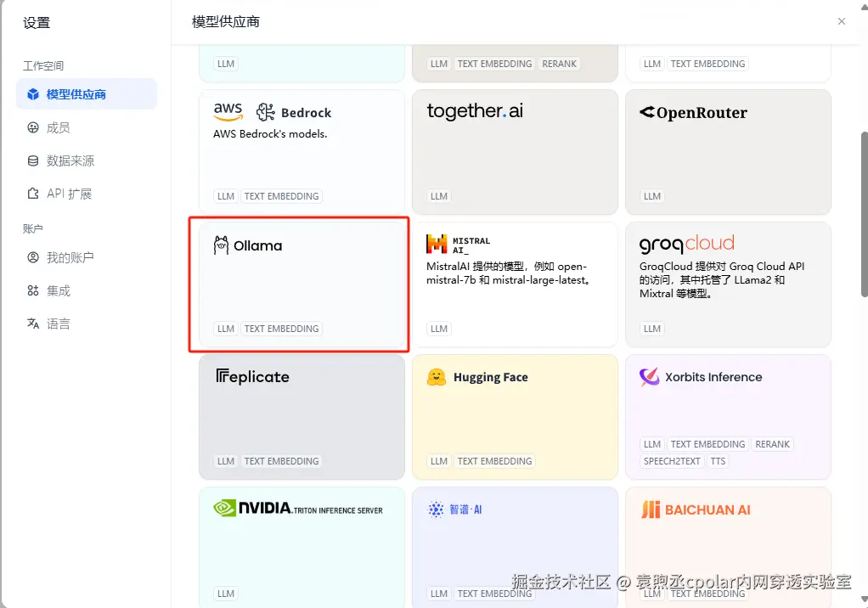Click TEXT EMBEDDING tag on Replicate card
This screenshot has width=868, height=608.
click(x=281, y=461)
